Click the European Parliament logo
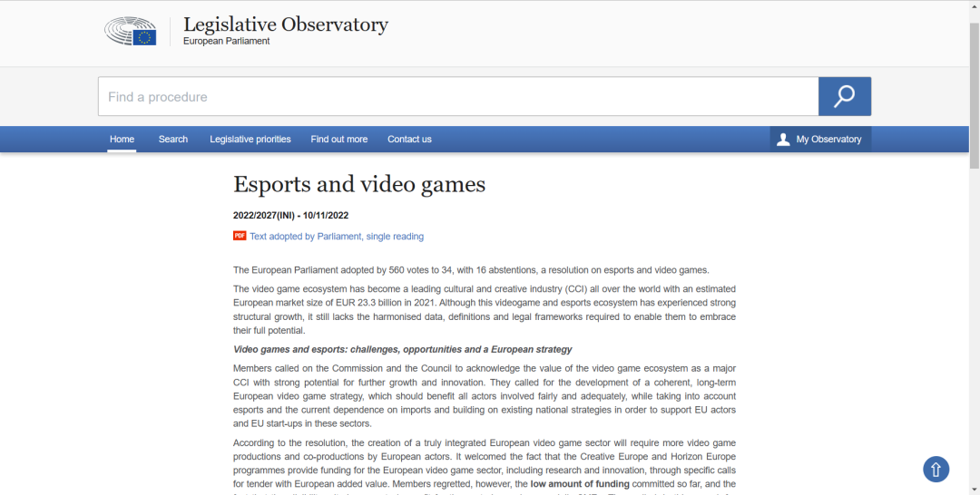The image size is (980, 495). (130, 31)
